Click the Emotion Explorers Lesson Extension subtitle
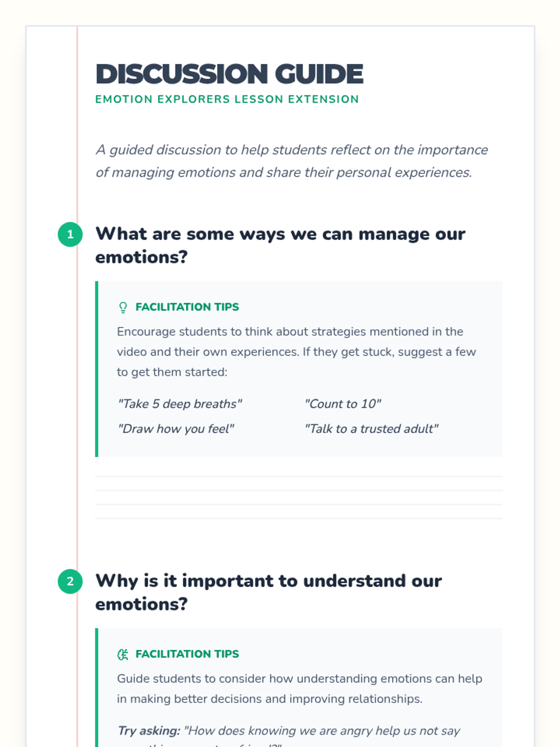 pos(227,99)
